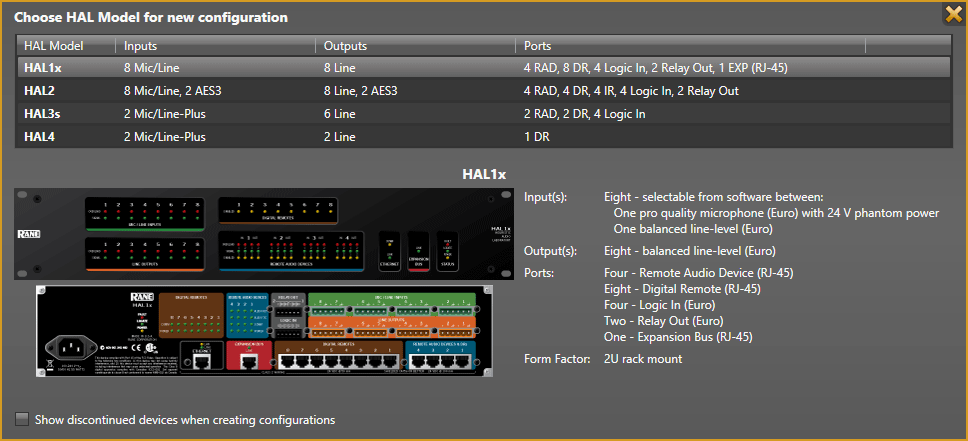968x441 pixels.
Task: Select the HAL3s model row
Action: (483, 114)
